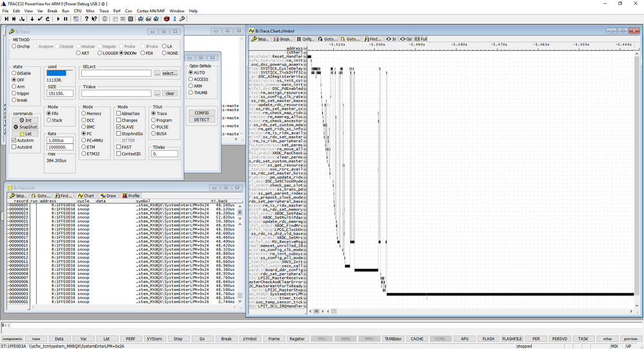The width and height of the screenshot is (644, 349).
Task: Click Full view in Trace.Chart toolbar
Action: coord(421,39)
